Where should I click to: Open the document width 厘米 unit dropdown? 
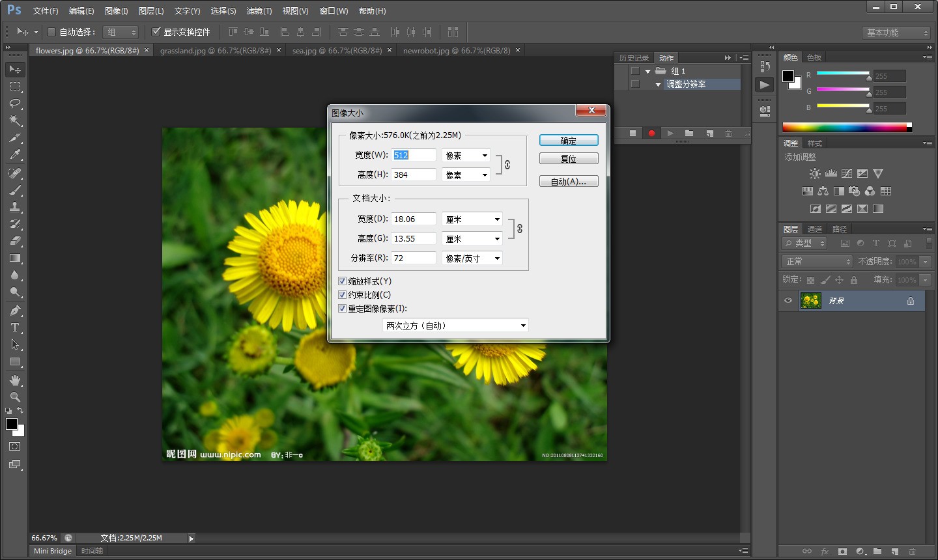472,219
